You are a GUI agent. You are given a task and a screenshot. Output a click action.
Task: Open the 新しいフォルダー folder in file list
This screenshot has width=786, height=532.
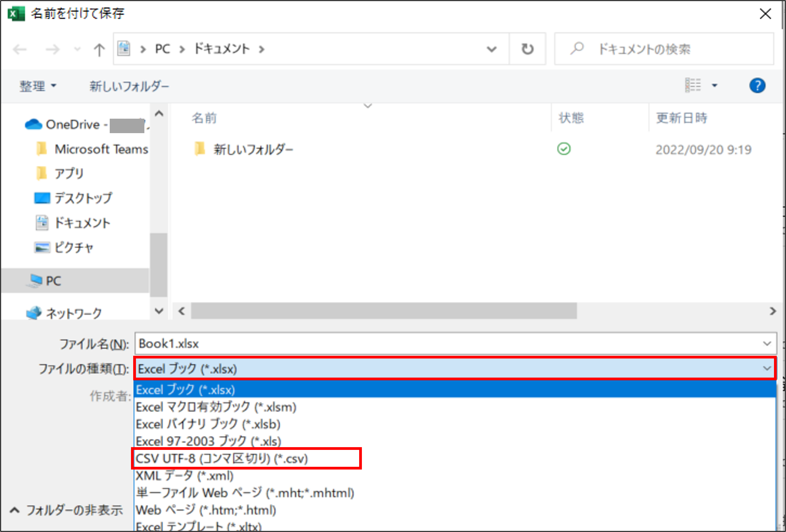point(253,149)
